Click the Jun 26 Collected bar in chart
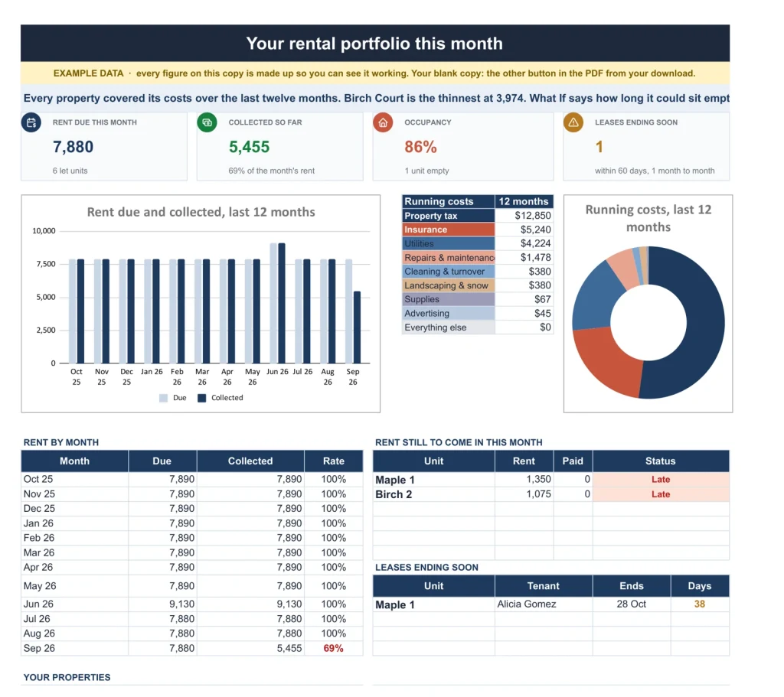This screenshot has height=697, width=784. click(282, 303)
